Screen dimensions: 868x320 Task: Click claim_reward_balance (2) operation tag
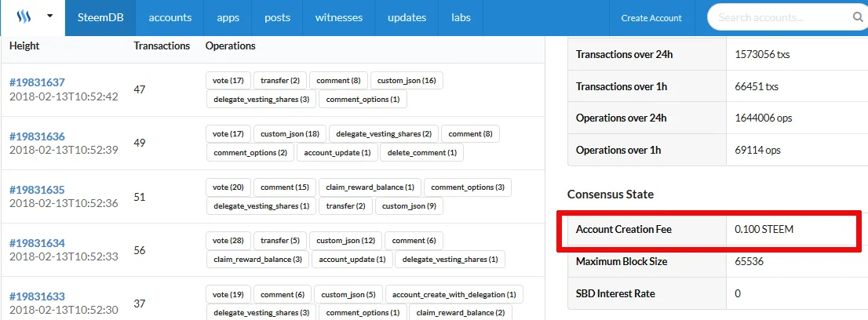click(x=461, y=313)
